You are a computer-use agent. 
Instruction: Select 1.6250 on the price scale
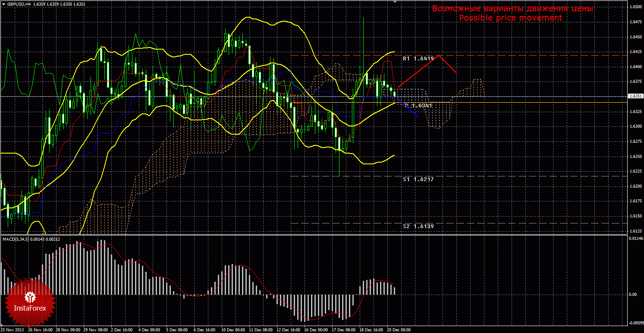[635, 157]
